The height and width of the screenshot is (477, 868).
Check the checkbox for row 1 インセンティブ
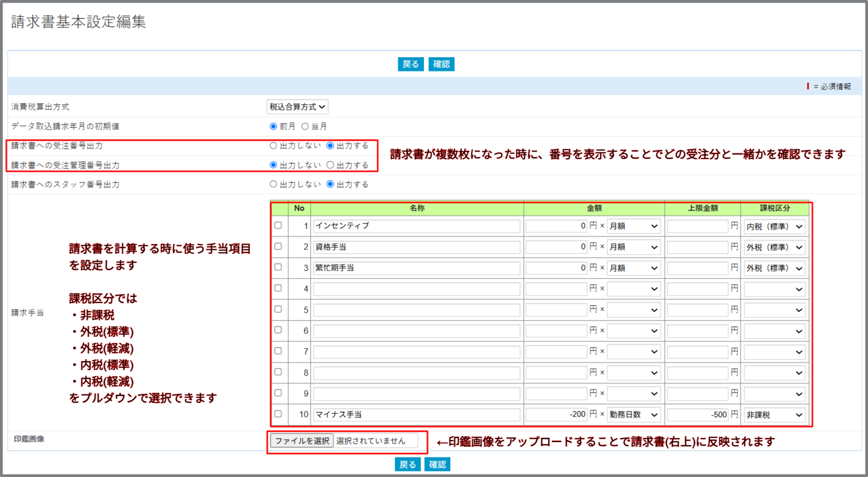point(278,226)
